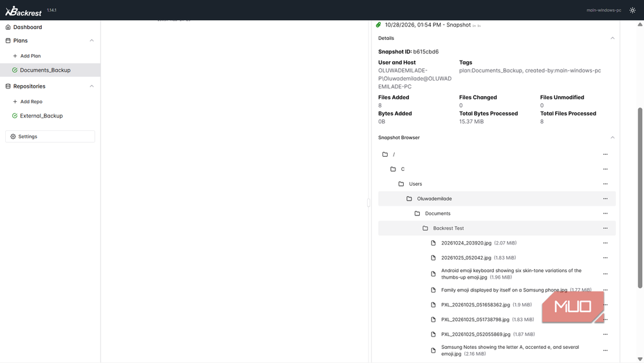Image resolution: width=644 pixels, height=363 pixels.
Task: Open more options for PXL_20261025_052055869.jpg
Action: tap(605, 335)
